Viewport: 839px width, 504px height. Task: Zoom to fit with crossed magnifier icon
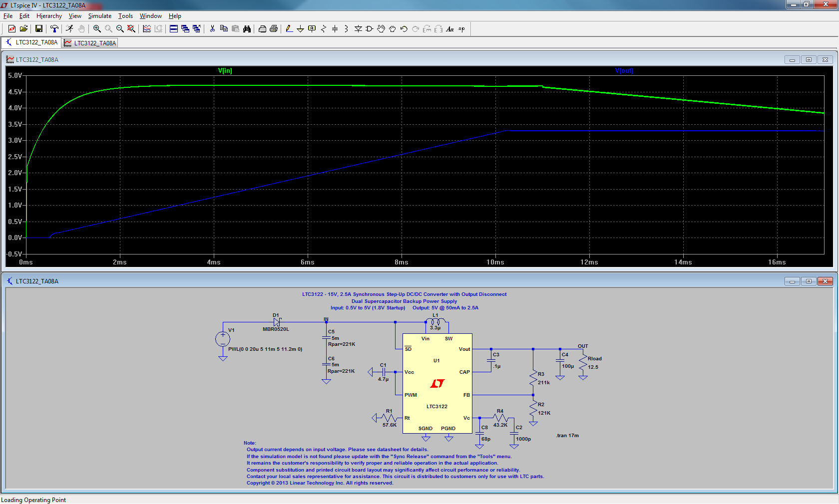(x=131, y=29)
